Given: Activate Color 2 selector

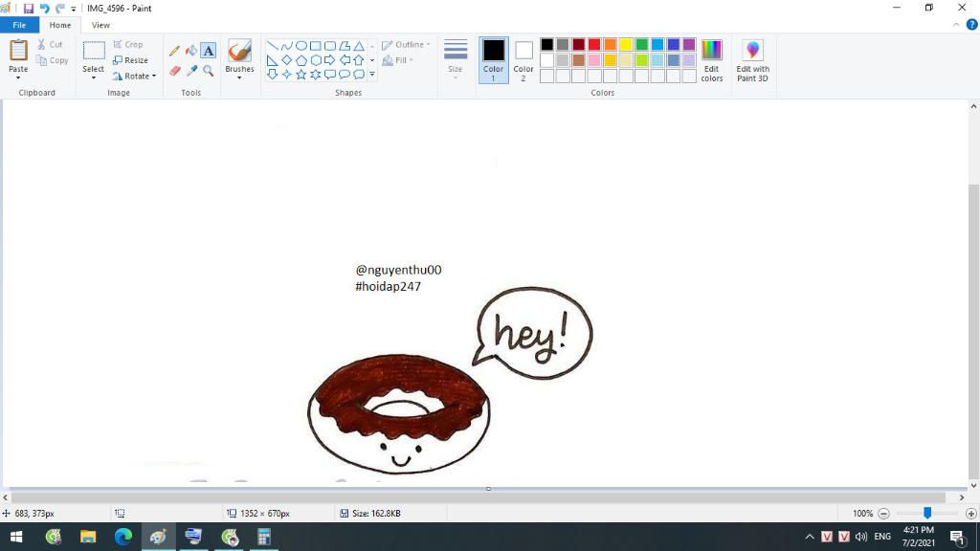Looking at the screenshot, I should click(x=523, y=60).
